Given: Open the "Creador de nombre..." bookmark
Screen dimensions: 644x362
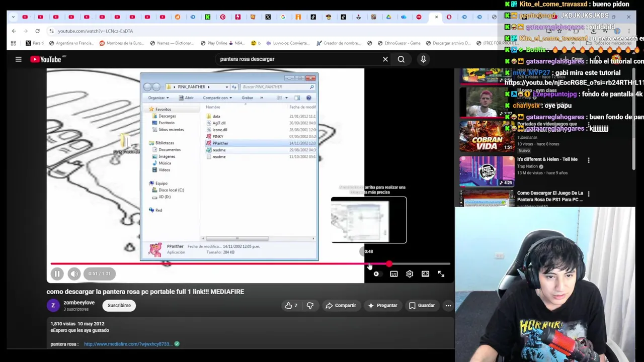Looking at the screenshot, I should [338, 43].
